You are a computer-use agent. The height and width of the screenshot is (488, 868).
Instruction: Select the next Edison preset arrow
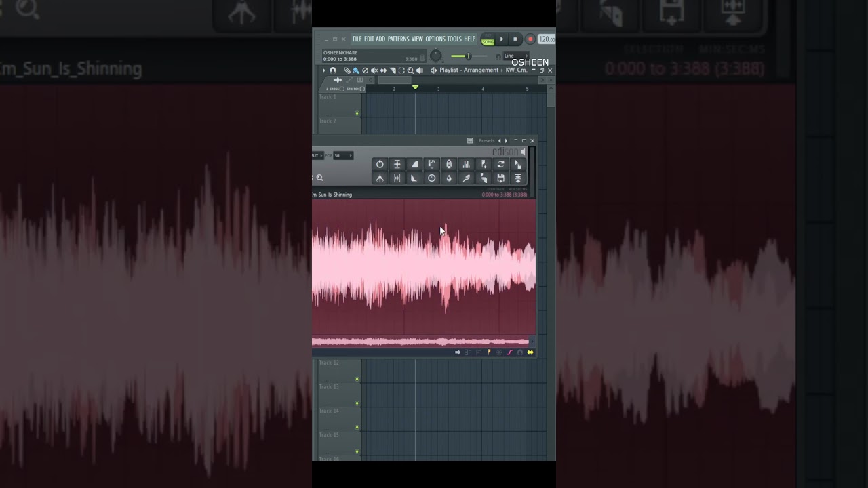click(x=507, y=141)
